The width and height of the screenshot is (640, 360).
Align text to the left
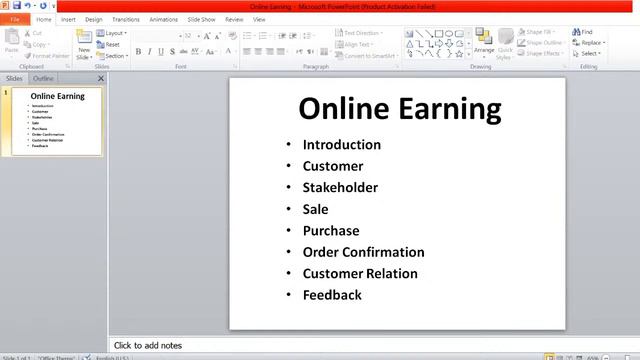coord(247,51)
